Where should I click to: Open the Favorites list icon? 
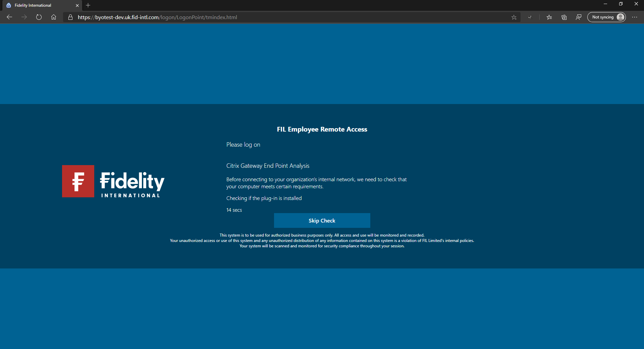549,17
